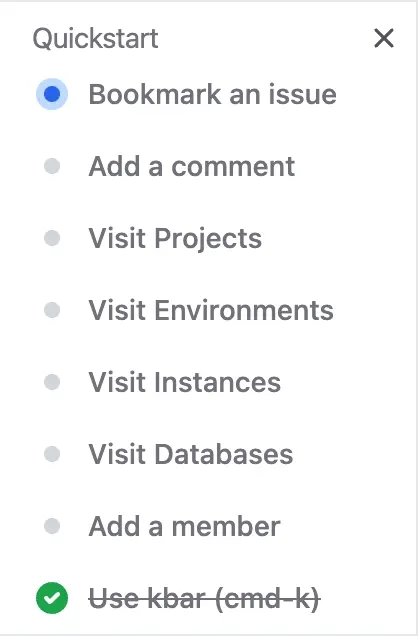Open the Add a comment step
Screen dimensions: 418x636
click(x=191, y=166)
